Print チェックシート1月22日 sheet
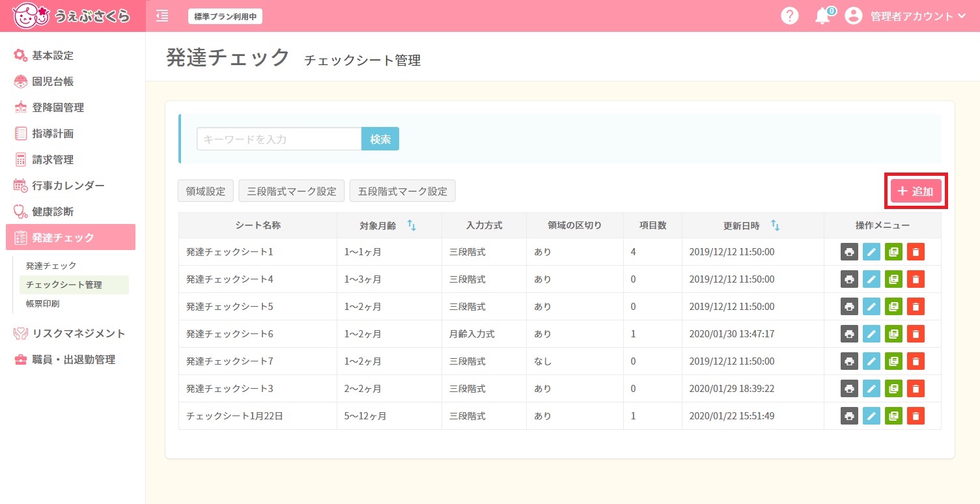Viewport: 980px width, 504px height. tap(849, 416)
